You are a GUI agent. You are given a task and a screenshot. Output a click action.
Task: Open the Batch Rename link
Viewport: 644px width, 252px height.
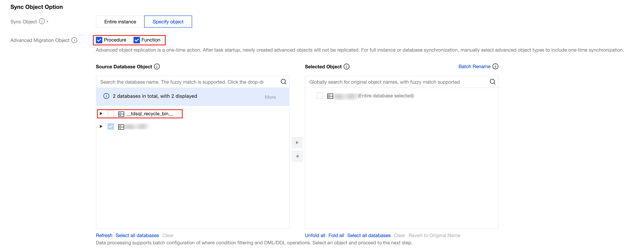[x=474, y=67]
